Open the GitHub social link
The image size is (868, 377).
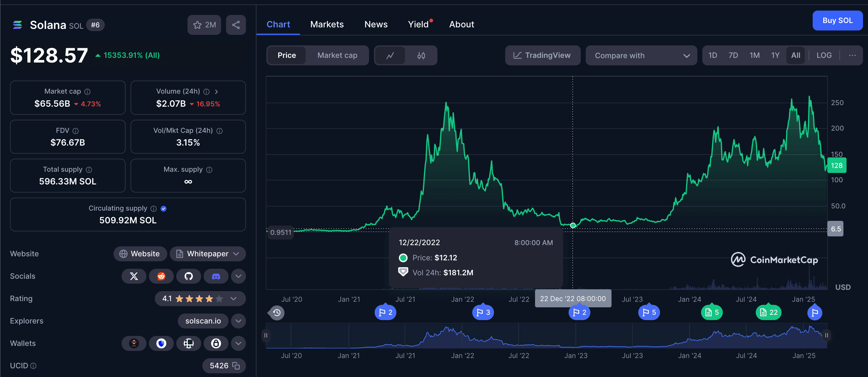[188, 276]
